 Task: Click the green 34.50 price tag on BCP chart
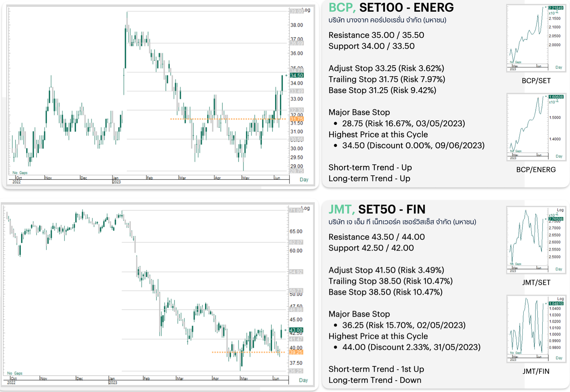[297, 76]
